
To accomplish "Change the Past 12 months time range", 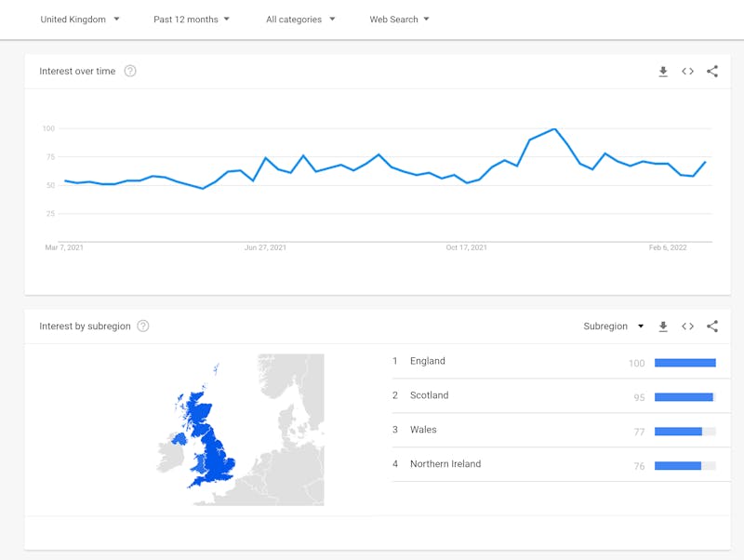I will tap(192, 20).
